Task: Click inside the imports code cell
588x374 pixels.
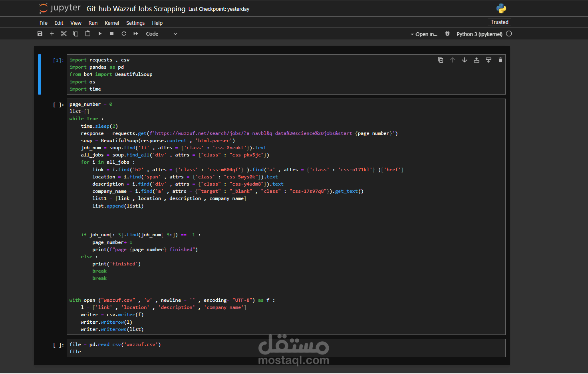Action: pos(286,74)
